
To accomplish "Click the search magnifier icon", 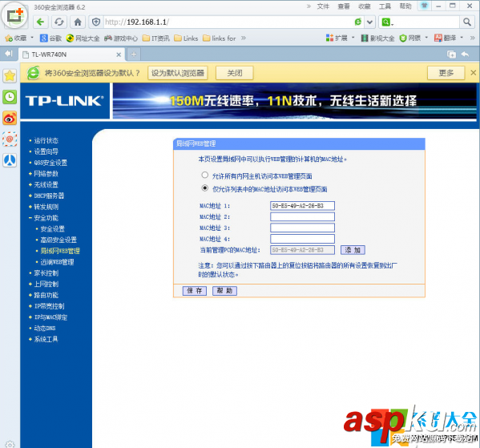I will click(467, 22).
